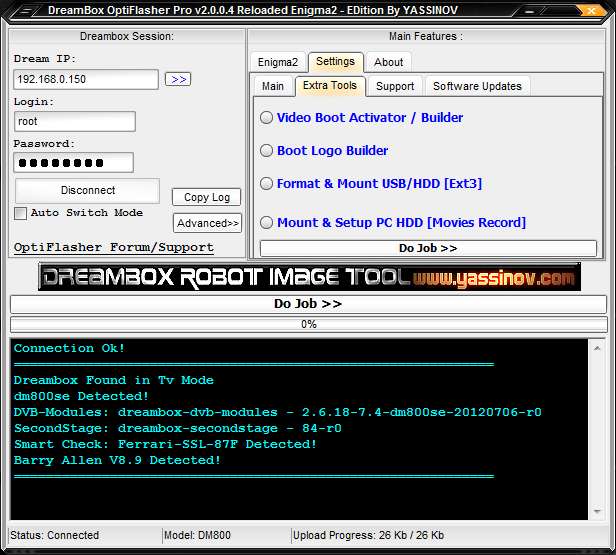Click Upload Progress status bar entry
This screenshot has height=555, width=616.
[x=368, y=535]
